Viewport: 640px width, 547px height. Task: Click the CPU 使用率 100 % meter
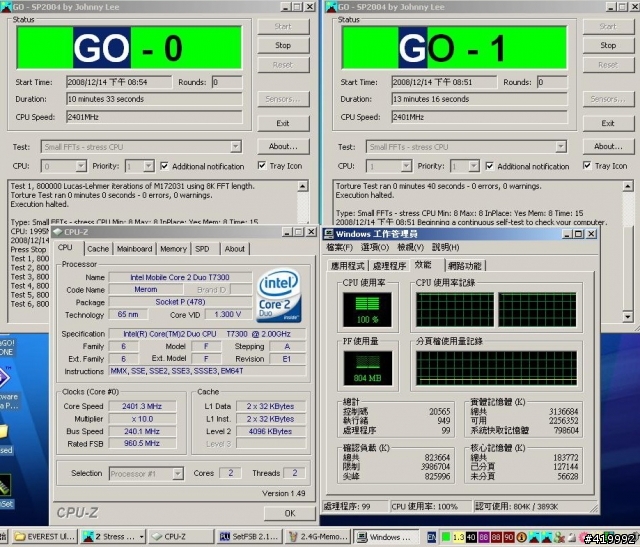(x=367, y=309)
